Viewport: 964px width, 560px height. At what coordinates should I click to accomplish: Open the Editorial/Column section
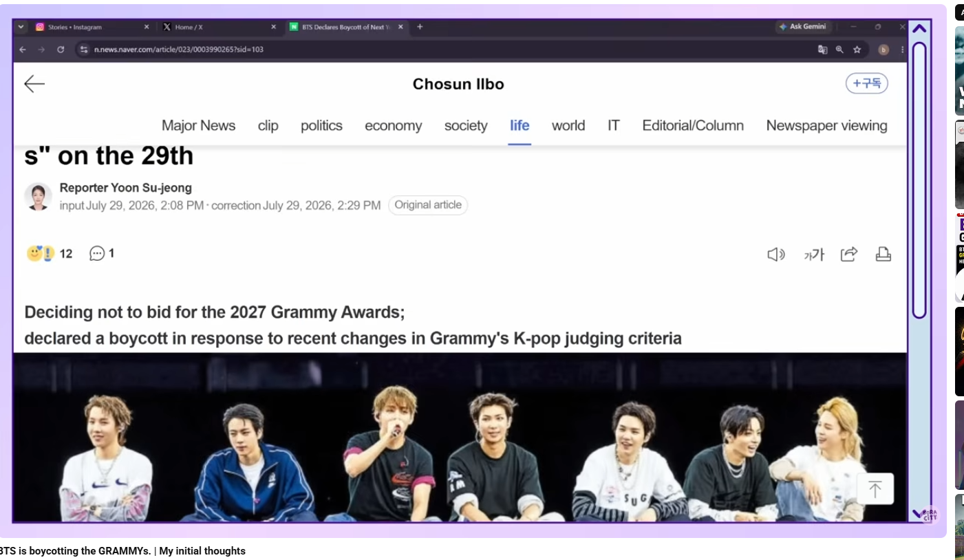click(693, 125)
